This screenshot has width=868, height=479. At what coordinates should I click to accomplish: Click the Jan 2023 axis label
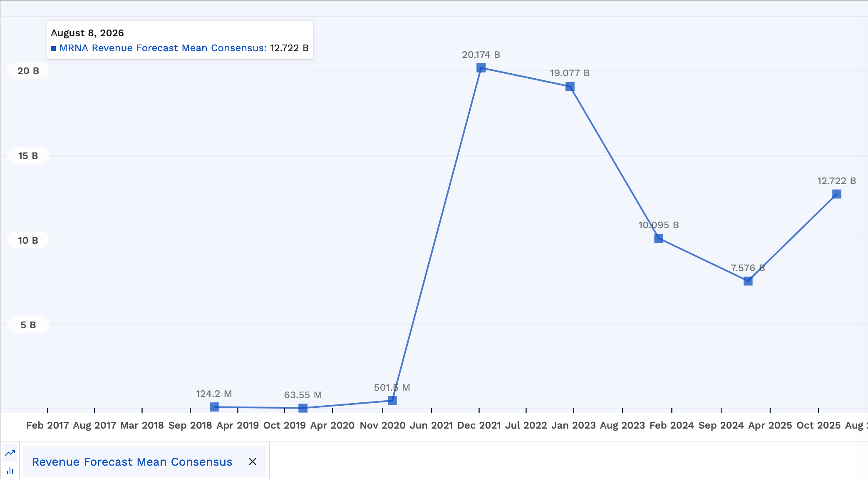click(573, 425)
